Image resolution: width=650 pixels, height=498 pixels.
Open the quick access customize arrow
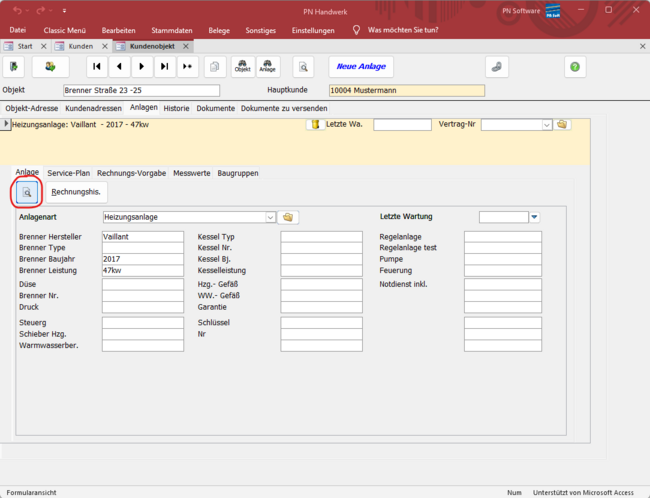click(x=64, y=11)
